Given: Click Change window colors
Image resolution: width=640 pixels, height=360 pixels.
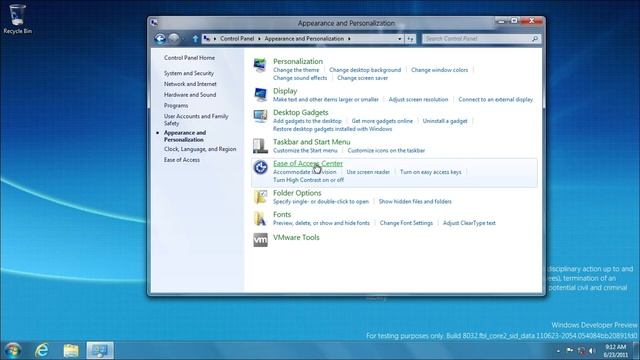Looking at the screenshot, I should [440, 70].
